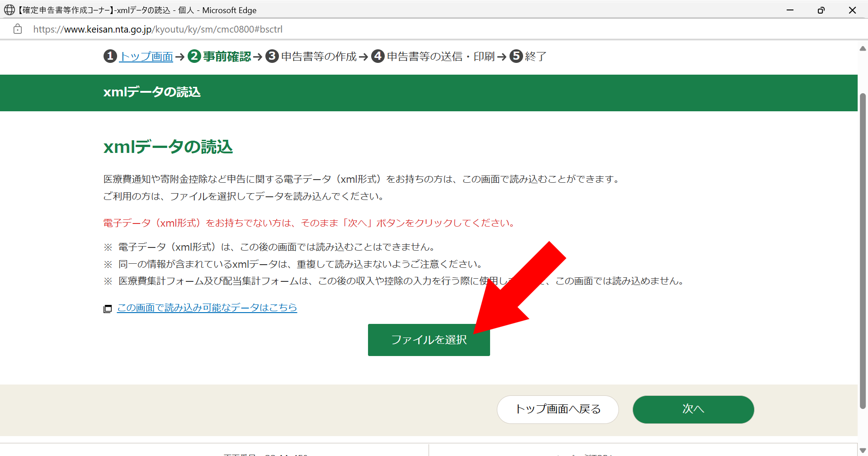Click the globe icon in the title bar

point(9,10)
